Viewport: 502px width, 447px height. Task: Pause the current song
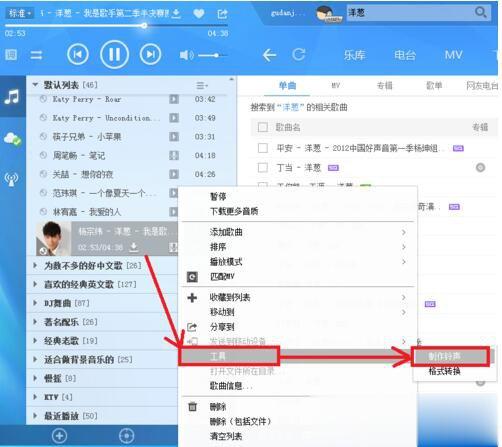point(114,54)
